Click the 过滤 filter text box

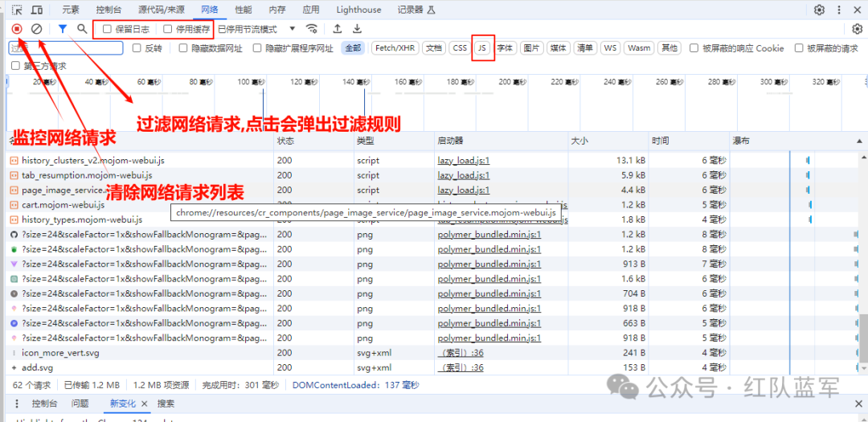coord(66,48)
